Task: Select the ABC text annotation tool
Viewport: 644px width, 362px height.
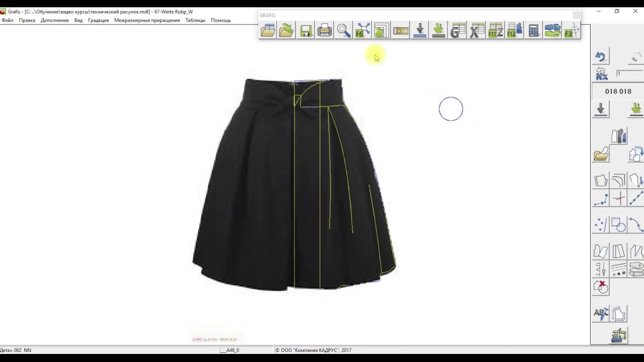Action: pyautogui.click(x=601, y=314)
